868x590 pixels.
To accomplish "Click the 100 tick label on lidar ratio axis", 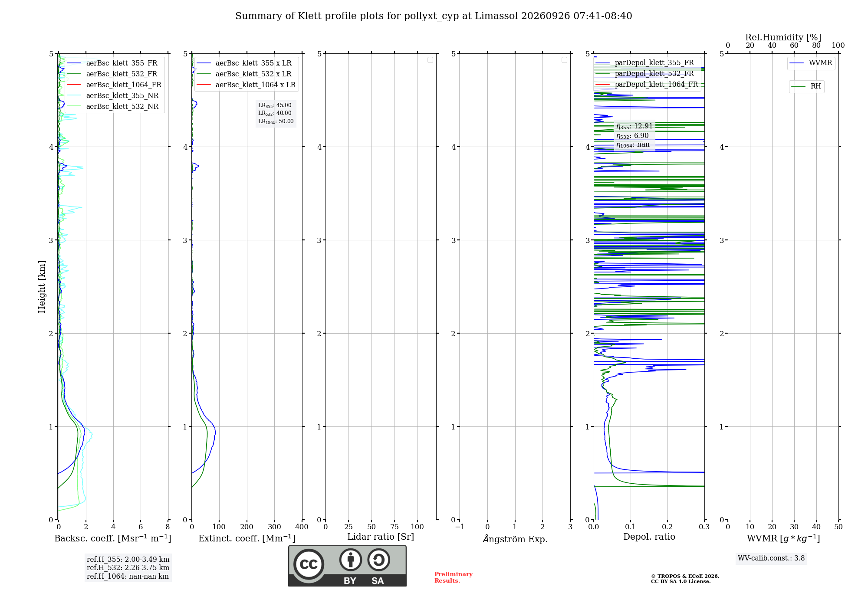I will (x=417, y=527).
